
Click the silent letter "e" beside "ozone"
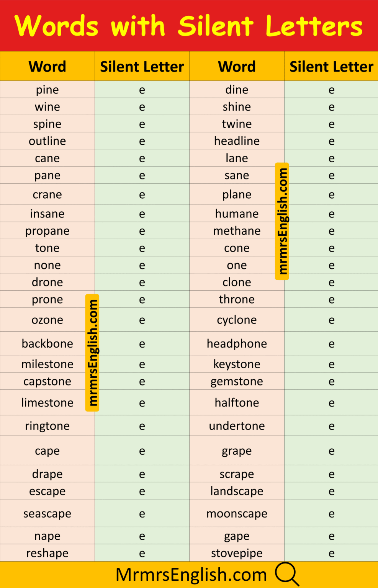(x=142, y=320)
